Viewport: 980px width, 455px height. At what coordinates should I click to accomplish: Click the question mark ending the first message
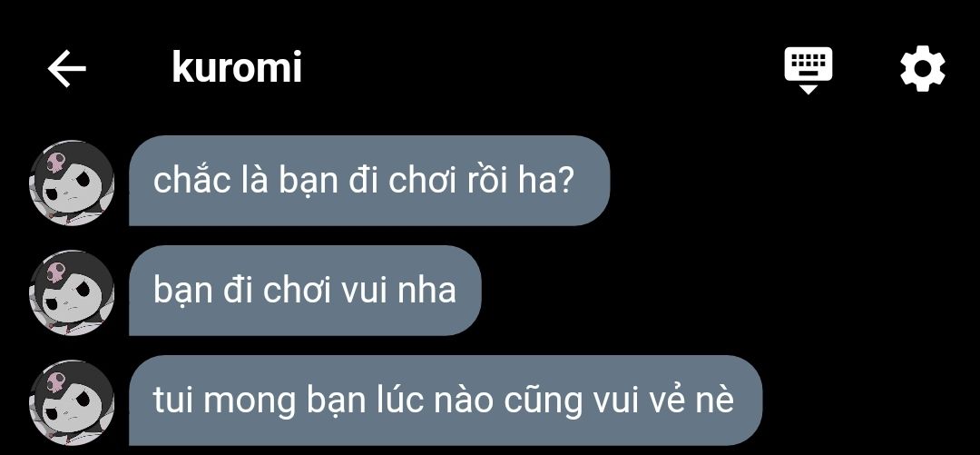pyautogui.click(x=565, y=180)
